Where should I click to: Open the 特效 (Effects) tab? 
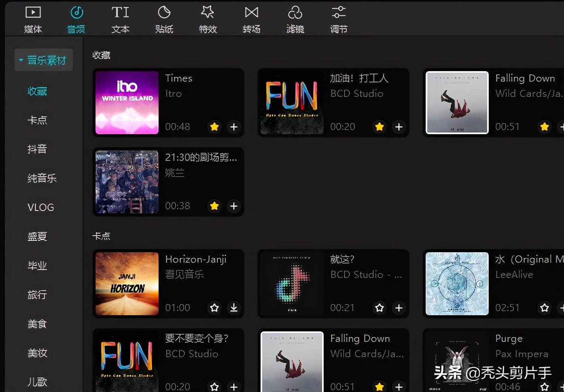click(x=208, y=20)
